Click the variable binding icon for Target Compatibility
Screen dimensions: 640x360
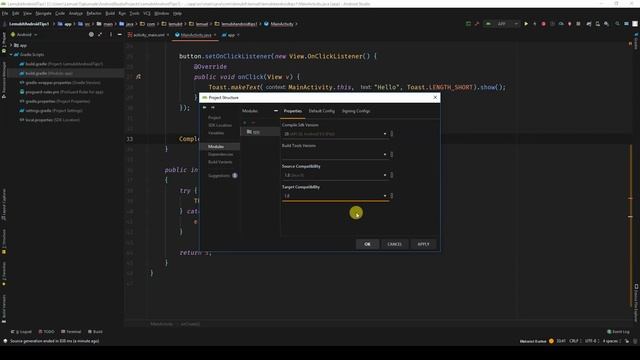[x=392, y=196]
